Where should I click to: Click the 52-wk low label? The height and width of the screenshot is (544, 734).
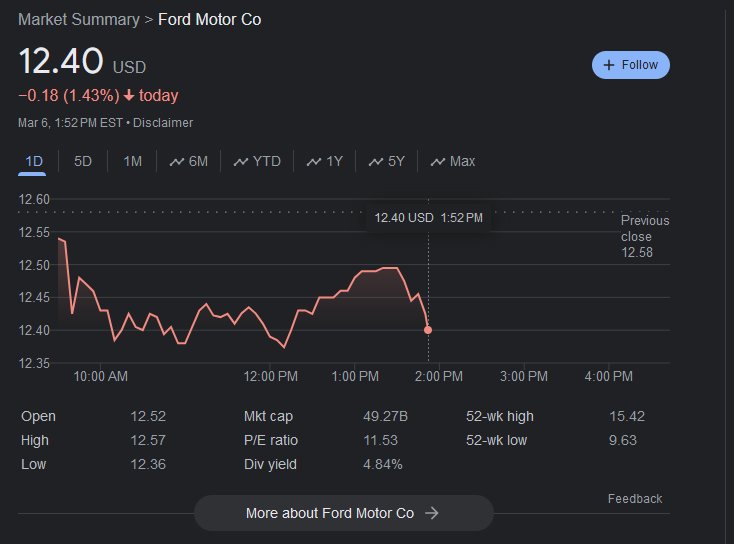496,440
